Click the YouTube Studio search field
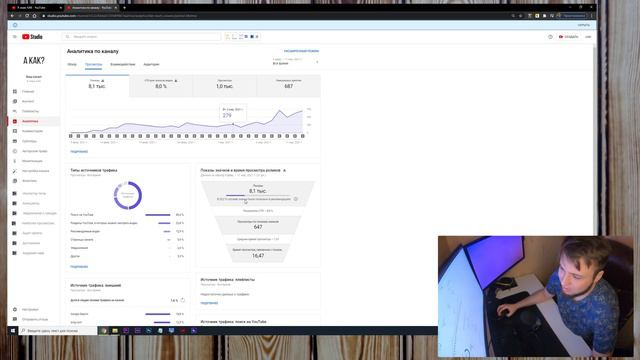 142,37
